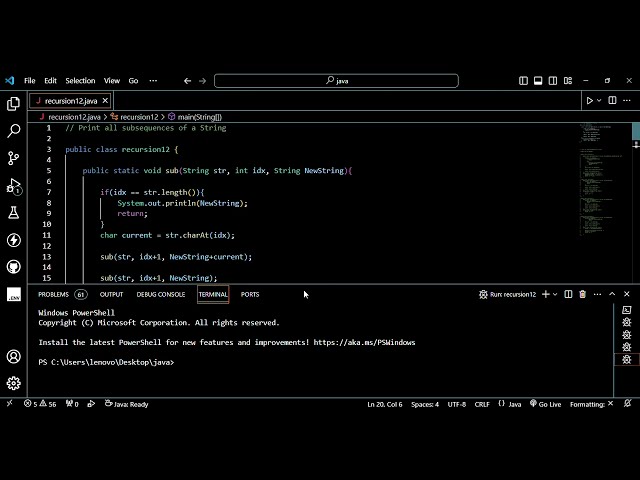This screenshot has height=480, width=640.
Task: Open the aka.ms/PSWindows link in terminal
Action: (364, 342)
